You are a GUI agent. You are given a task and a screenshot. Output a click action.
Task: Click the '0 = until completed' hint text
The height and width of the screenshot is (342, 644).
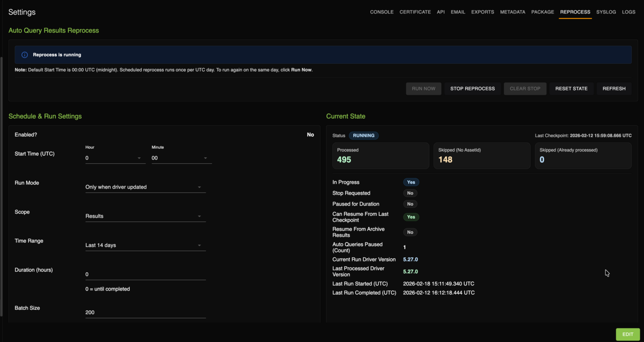107,289
